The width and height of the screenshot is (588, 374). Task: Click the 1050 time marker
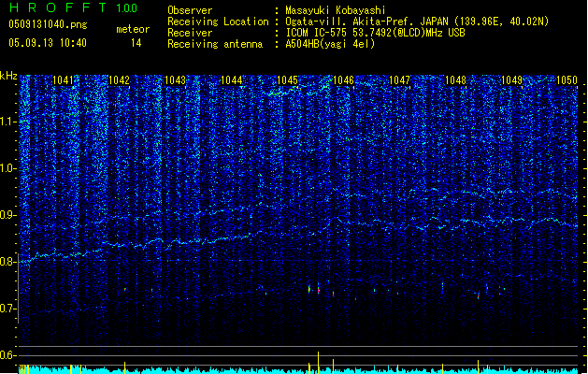(x=567, y=80)
